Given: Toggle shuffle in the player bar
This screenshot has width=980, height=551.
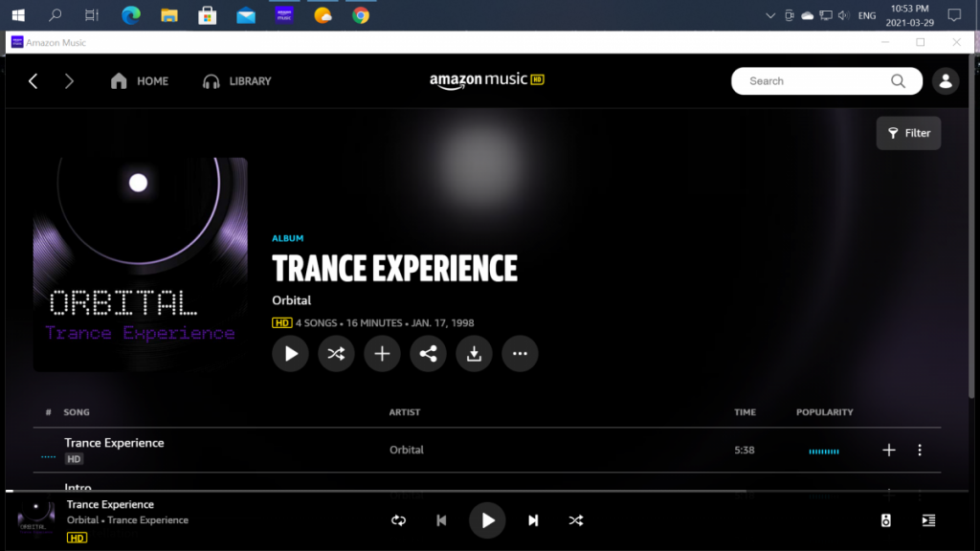Looking at the screenshot, I should (576, 520).
